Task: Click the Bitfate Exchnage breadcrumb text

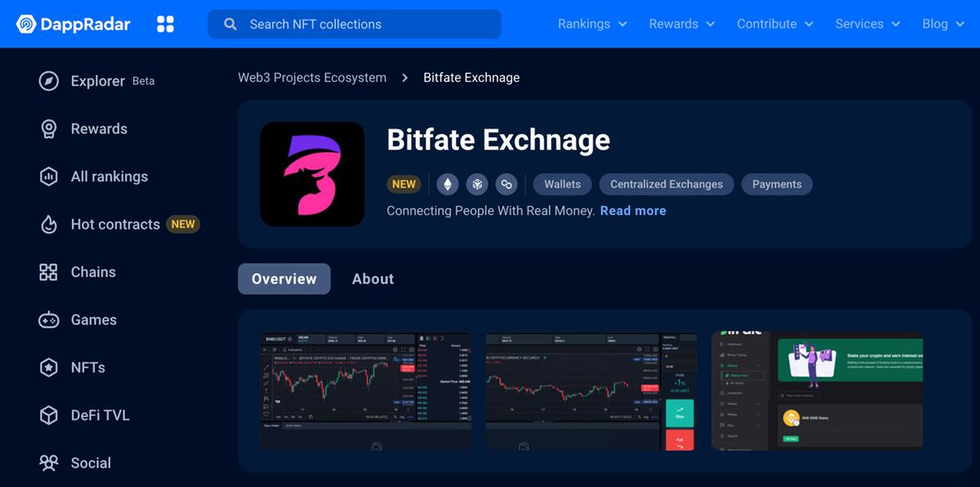Action: pos(471,78)
